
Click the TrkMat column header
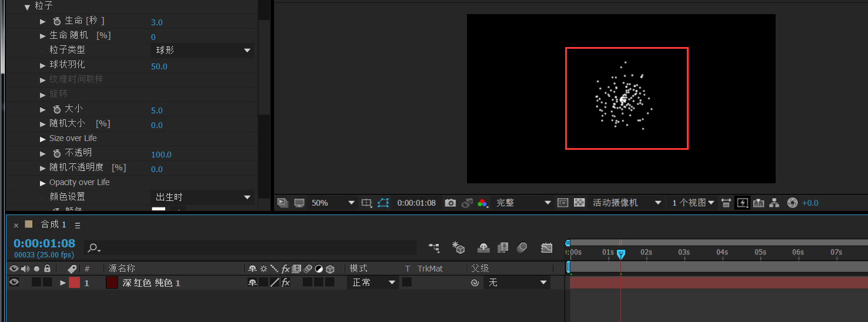(430, 269)
